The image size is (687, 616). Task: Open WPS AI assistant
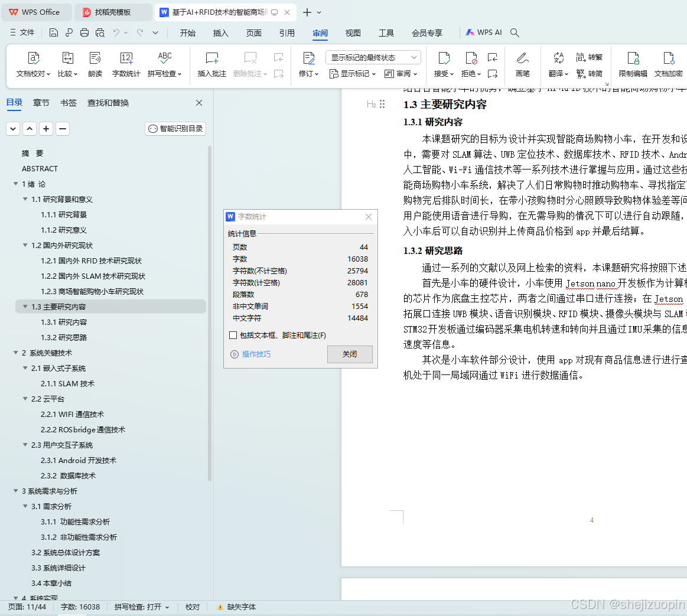tap(484, 32)
